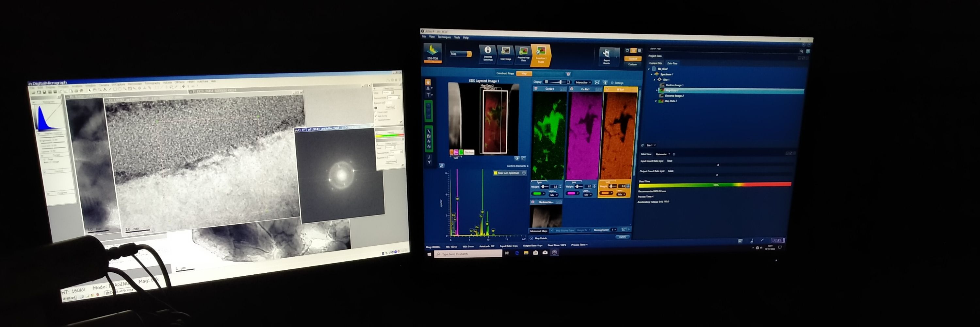Select the pan hand tool in AZtec sidebar

point(428,82)
